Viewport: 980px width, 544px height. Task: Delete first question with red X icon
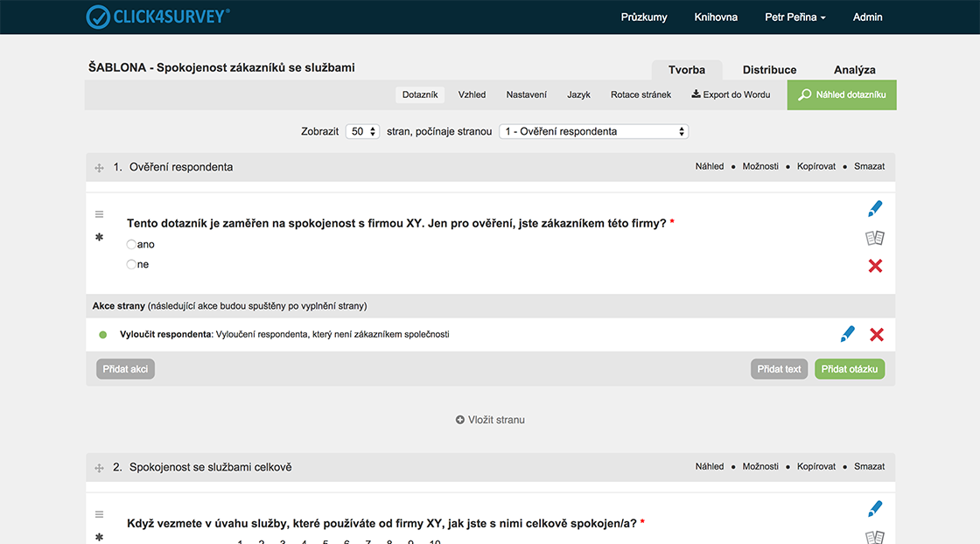[x=875, y=266]
